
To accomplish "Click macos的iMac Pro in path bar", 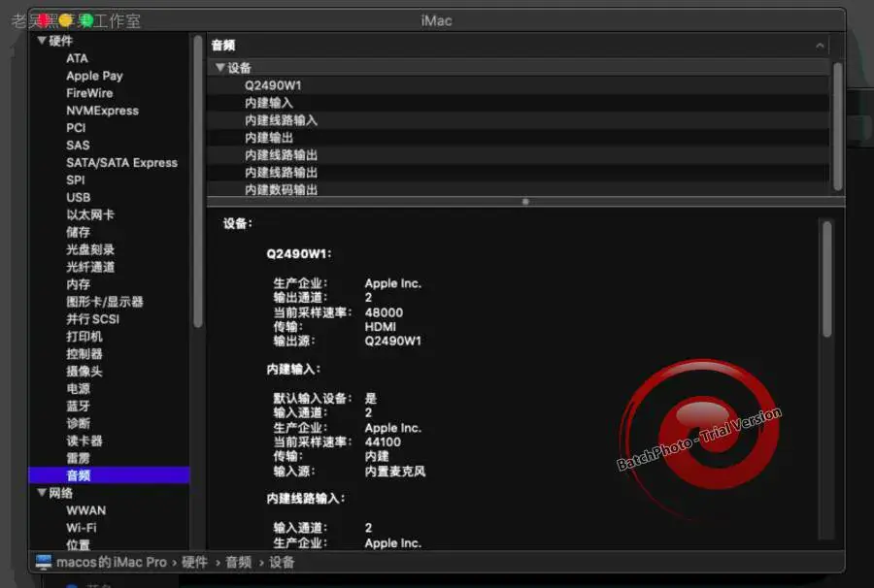I will (x=112, y=563).
